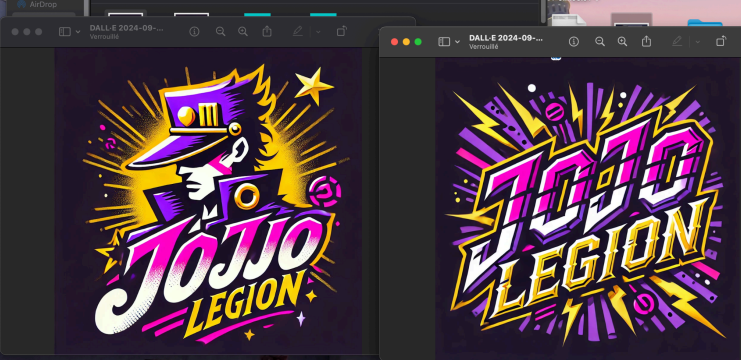Show the Markup toolbar in the left window

click(297, 32)
